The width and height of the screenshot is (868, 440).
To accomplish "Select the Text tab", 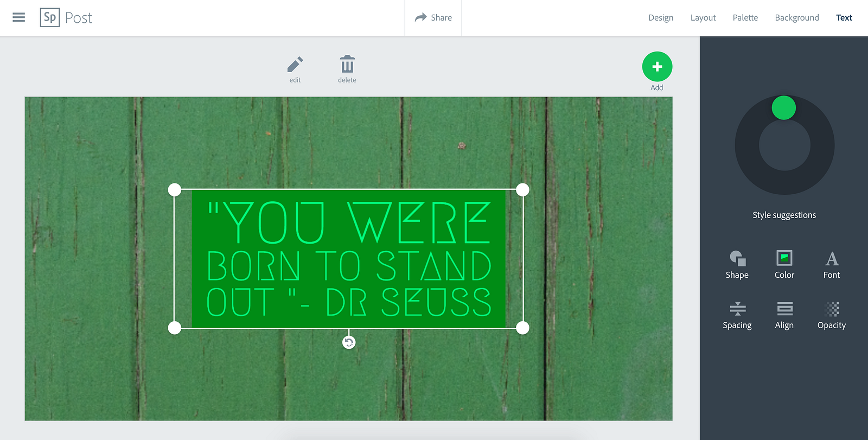I will tap(844, 18).
